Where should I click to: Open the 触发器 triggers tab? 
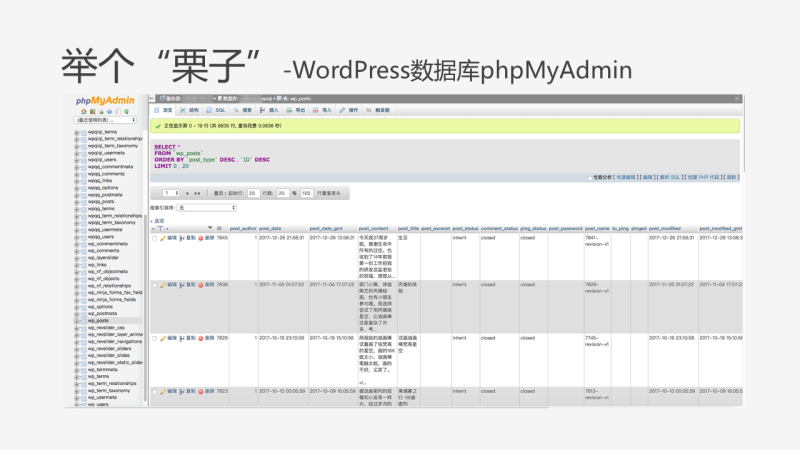pyautogui.click(x=378, y=110)
